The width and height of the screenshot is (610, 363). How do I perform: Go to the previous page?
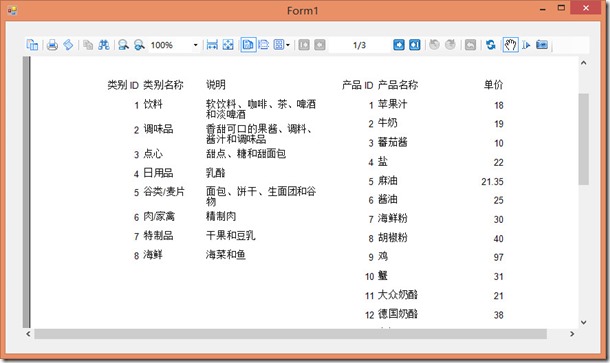click(320, 45)
